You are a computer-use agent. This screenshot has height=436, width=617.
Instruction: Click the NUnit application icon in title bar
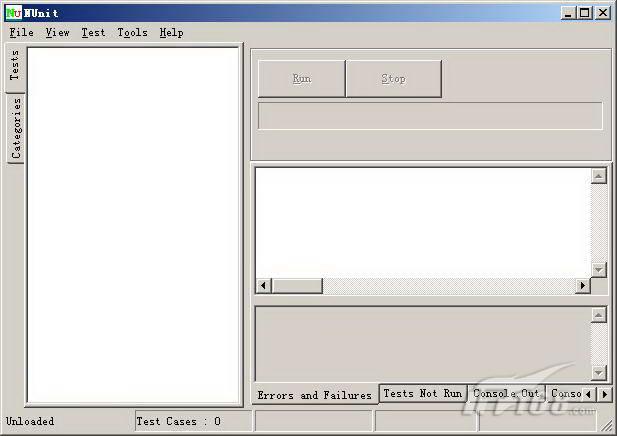(14, 13)
